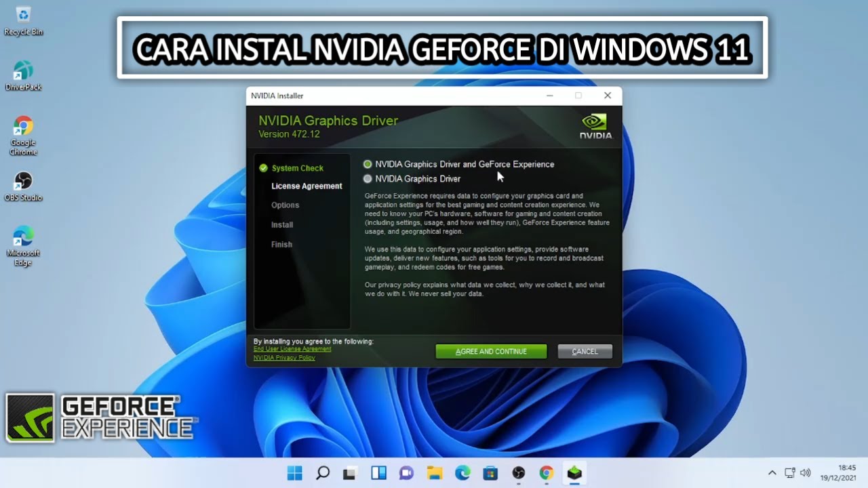Open the NVIDIA Privacy Policy link

(x=284, y=357)
